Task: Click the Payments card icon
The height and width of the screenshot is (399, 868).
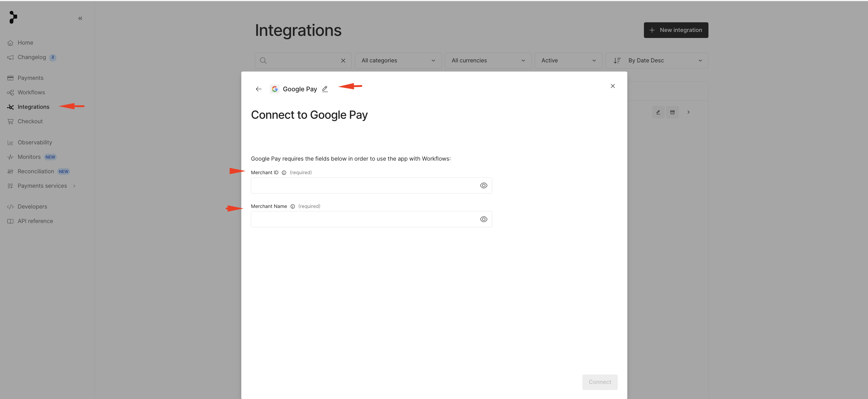Action: point(11,78)
